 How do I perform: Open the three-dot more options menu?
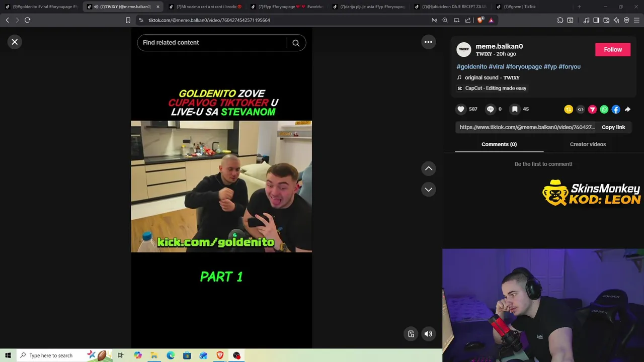428,42
